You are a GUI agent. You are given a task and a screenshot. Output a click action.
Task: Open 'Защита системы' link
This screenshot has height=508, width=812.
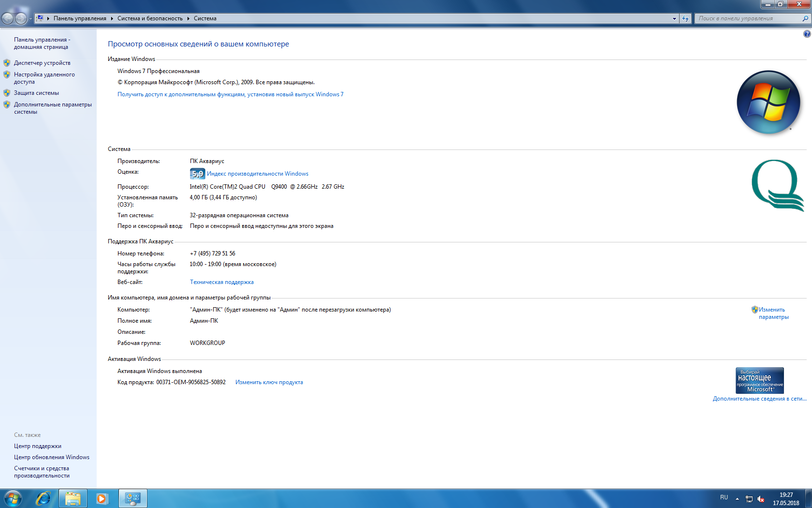tap(36, 93)
